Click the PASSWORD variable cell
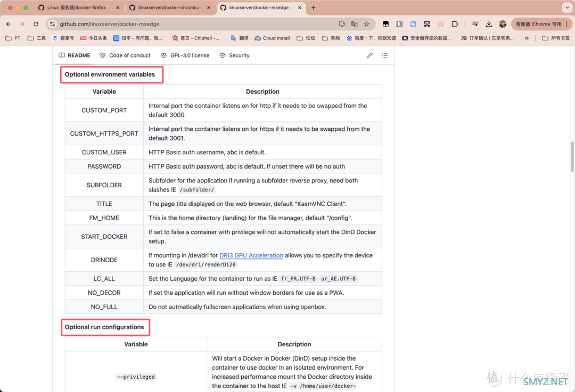 tap(104, 166)
